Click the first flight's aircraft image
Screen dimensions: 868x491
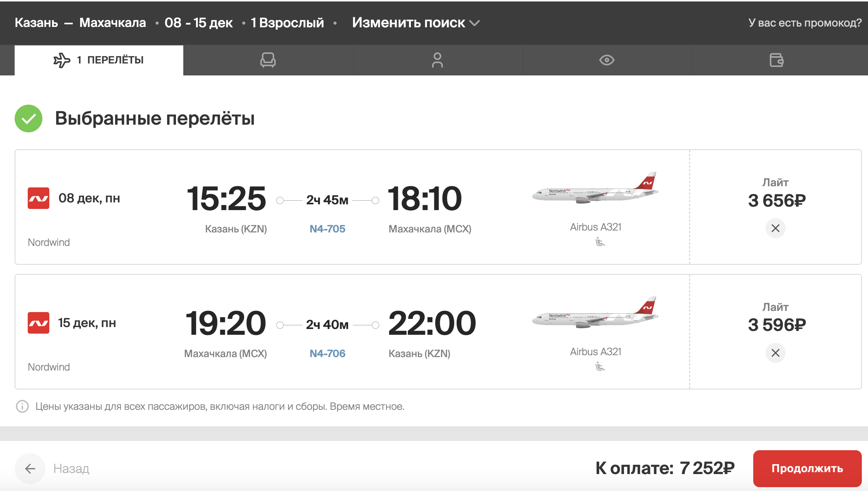pyautogui.click(x=595, y=189)
